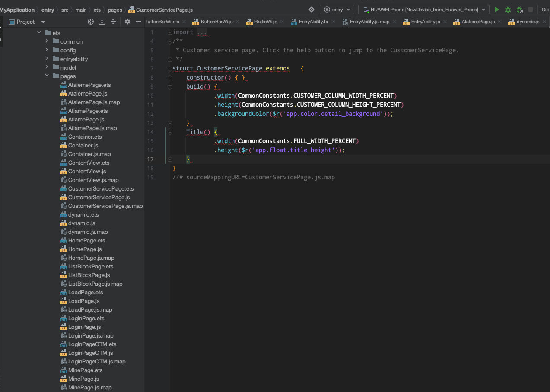Click the sourceMappingURL comment on line 19
The height and width of the screenshot is (392, 550).
click(x=254, y=177)
